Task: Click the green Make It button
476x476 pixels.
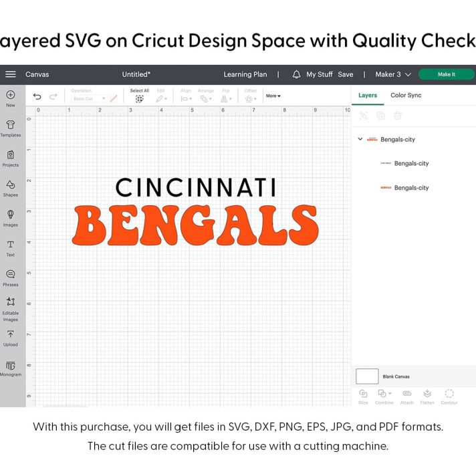Action: tap(447, 74)
